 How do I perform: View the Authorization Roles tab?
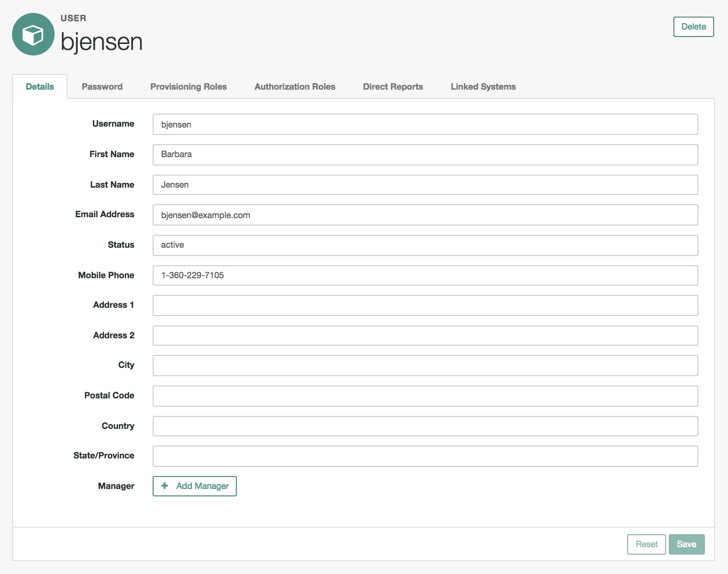coord(295,86)
